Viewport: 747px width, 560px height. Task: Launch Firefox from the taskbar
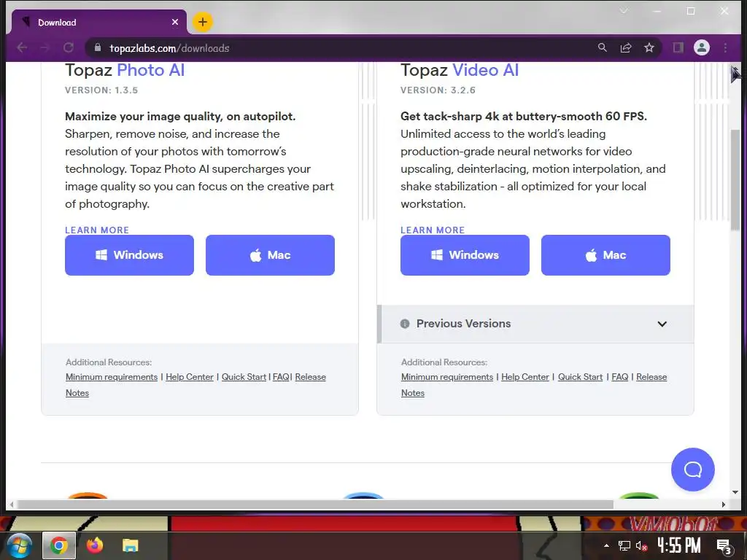point(94,545)
